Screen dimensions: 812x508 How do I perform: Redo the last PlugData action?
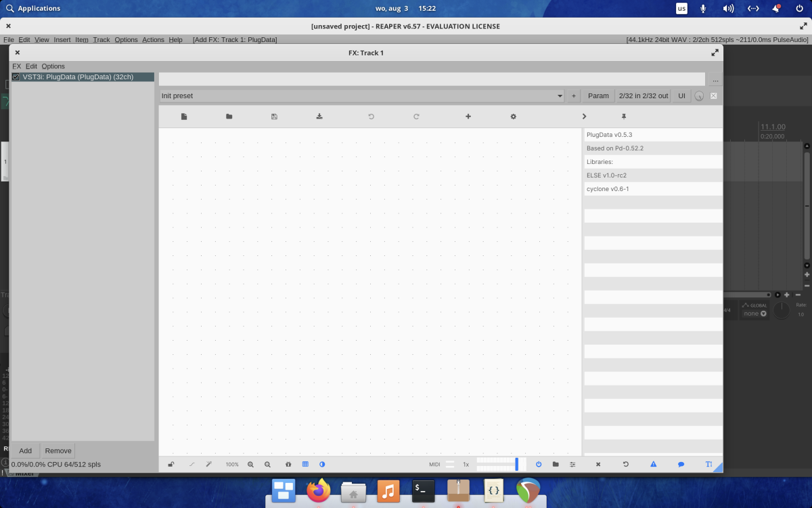click(x=416, y=117)
